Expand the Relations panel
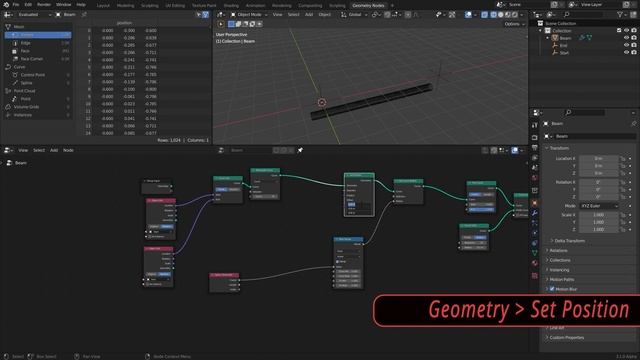 (x=558, y=251)
